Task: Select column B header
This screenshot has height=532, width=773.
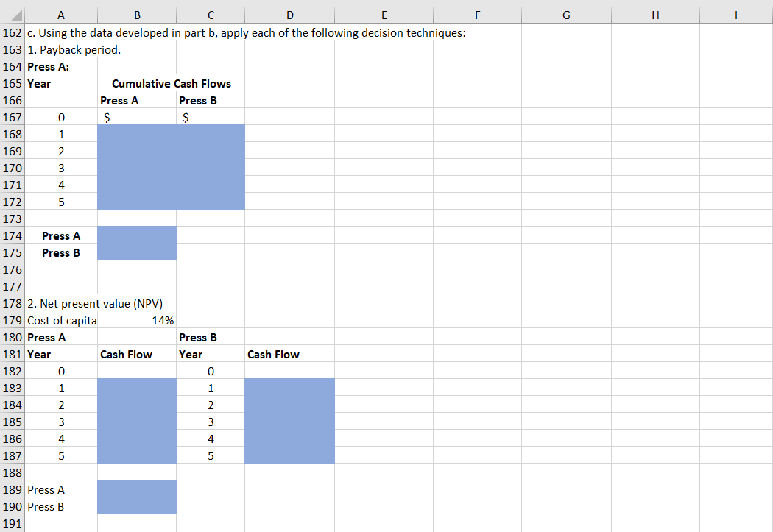Action: click(x=137, y=15)
